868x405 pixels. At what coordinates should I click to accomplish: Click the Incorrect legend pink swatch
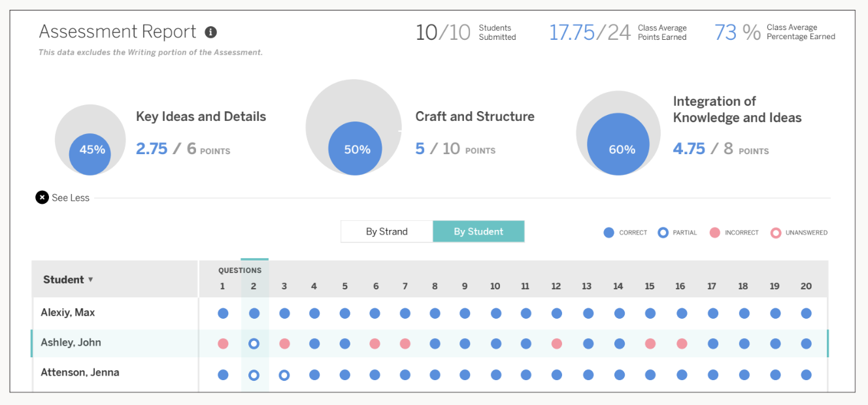714,233
